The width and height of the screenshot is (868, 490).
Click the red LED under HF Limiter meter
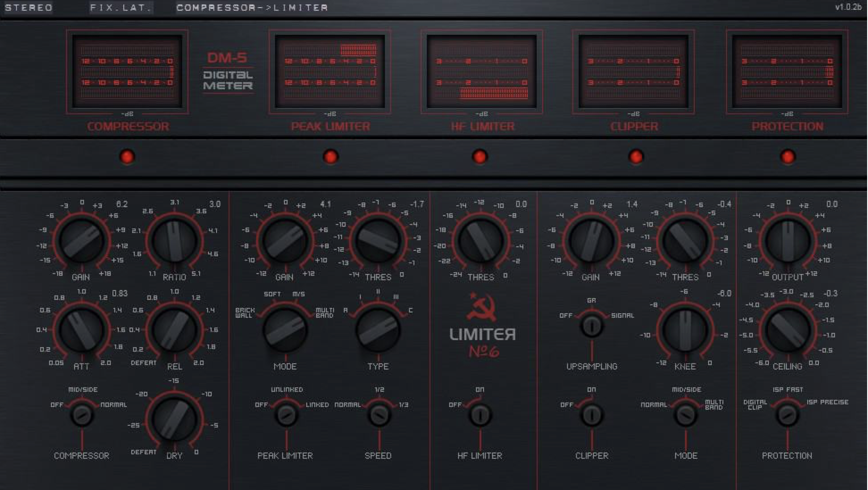pos(480,157)
